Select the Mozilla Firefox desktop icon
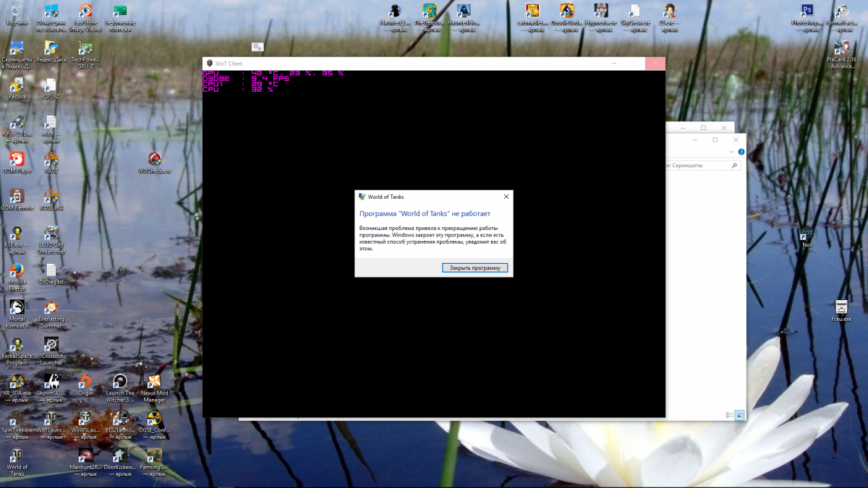Viewport: 868px width, 488px height. (x=17, y=278)
